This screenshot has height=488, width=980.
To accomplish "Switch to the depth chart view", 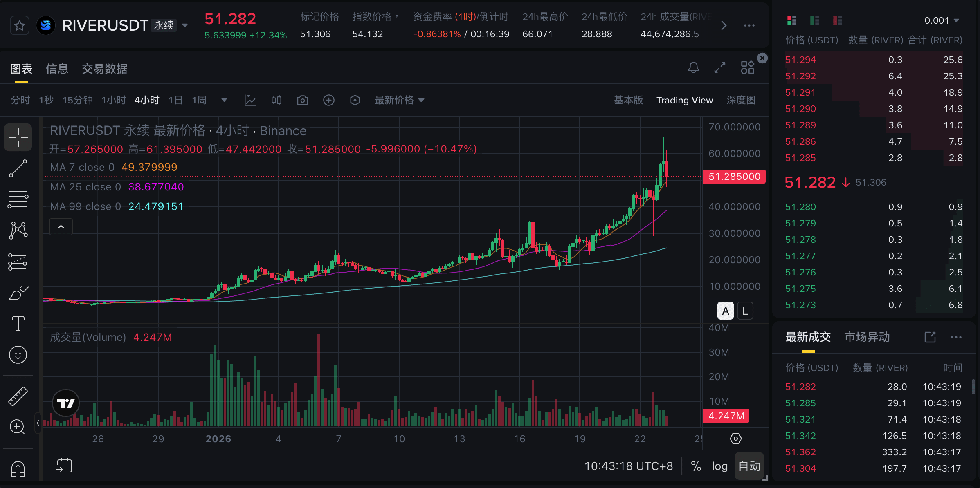I will [x=741, y=100].
